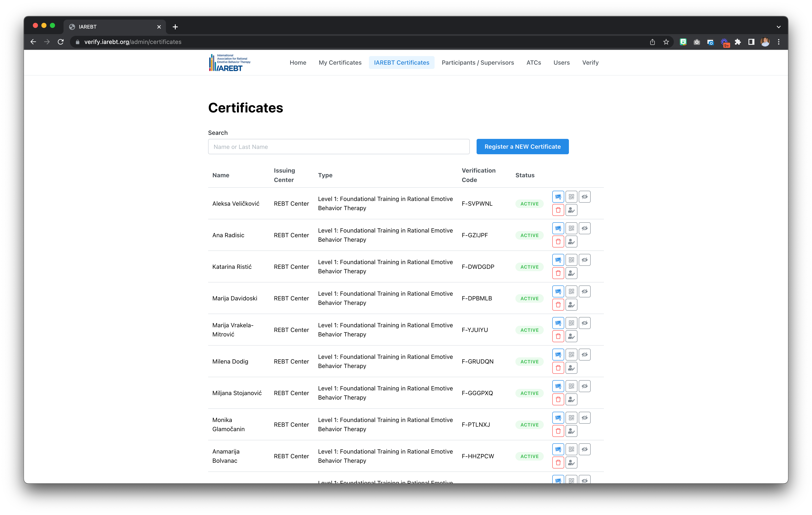
Task: Focus the Name or Last Name search field
Action: coord(339,147)
